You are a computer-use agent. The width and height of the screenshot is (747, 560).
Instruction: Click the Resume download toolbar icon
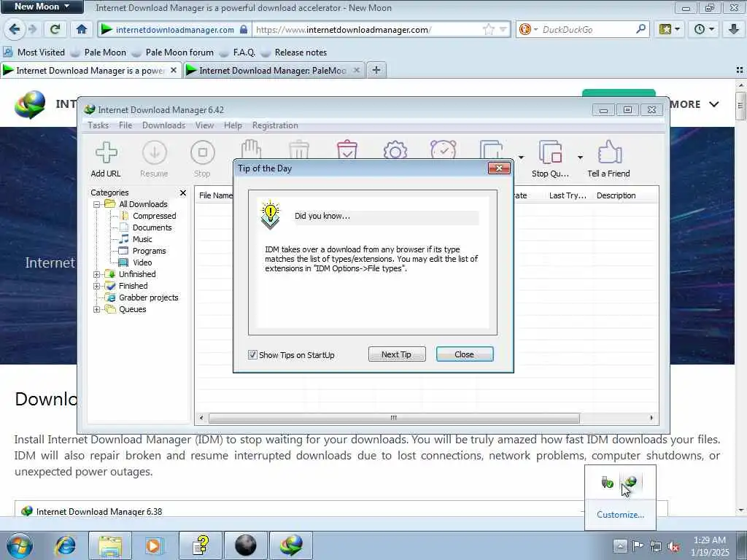pos(155,153)
